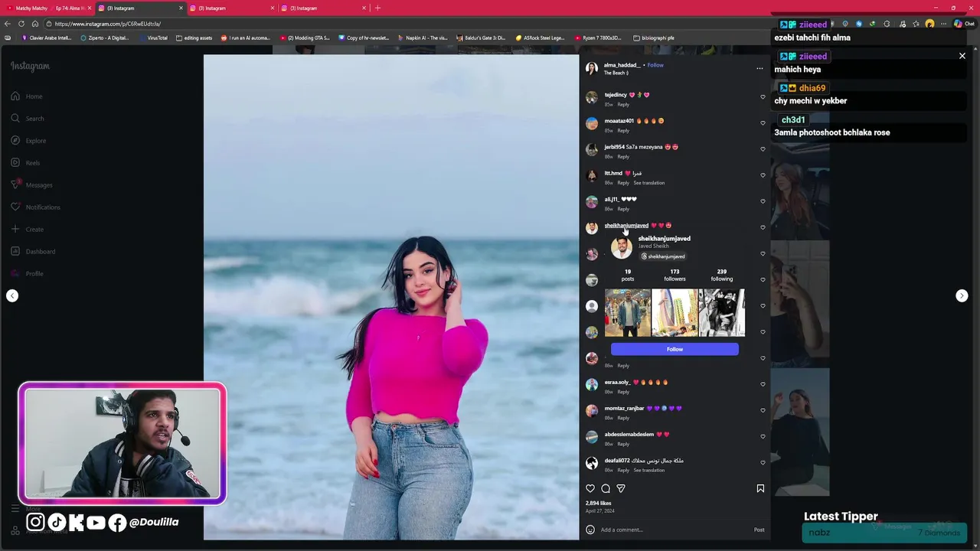Reply to tejedincy's comment

[x=623, y=104]
